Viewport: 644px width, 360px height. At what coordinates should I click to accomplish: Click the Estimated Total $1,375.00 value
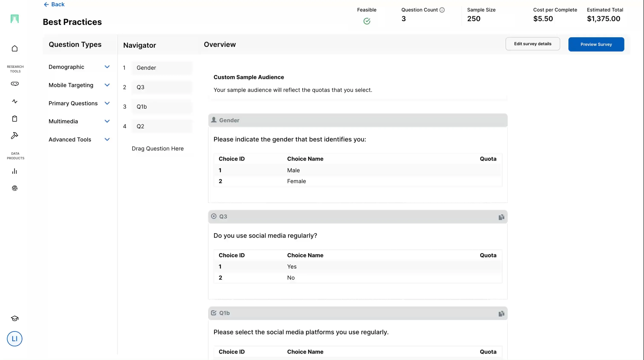604,19
